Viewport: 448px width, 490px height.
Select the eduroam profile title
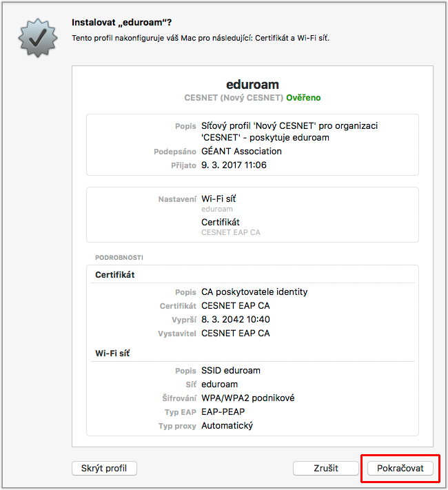252,85
